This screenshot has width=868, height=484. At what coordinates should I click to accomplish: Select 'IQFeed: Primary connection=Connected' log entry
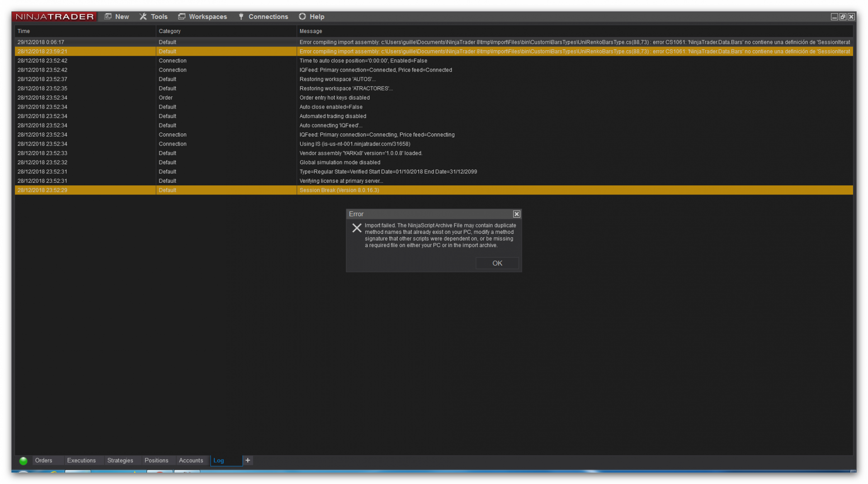pos(434,70)
